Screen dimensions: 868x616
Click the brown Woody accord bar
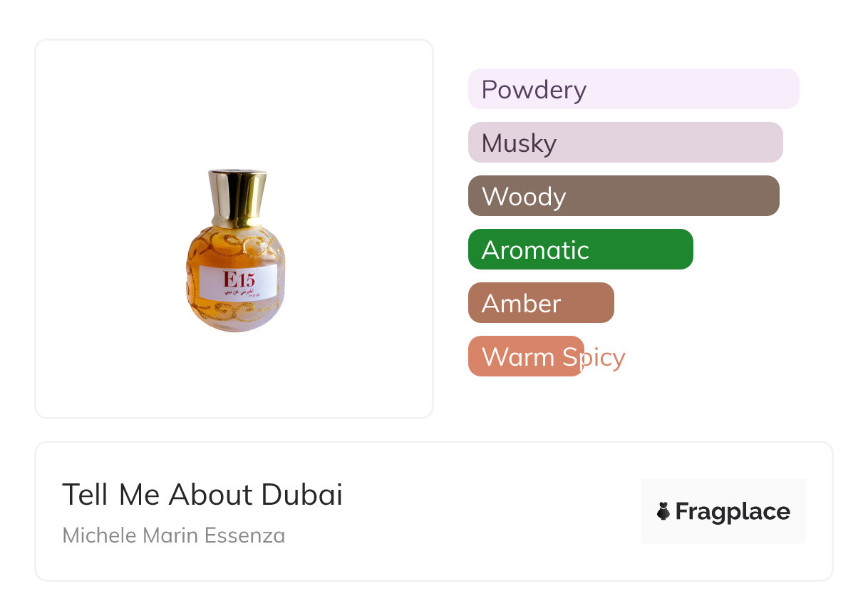[x=624, y=196]
